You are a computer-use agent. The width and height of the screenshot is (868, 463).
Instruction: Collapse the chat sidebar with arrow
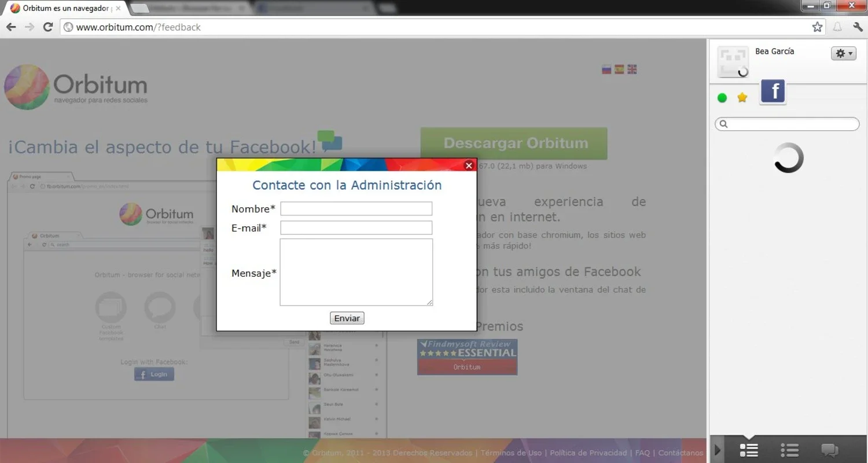pos(718,450)
